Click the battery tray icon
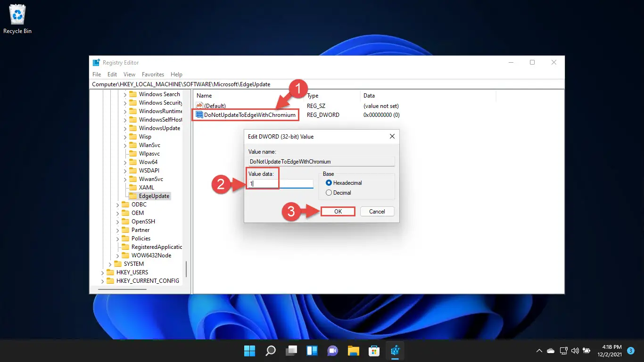 pos(586,351)
